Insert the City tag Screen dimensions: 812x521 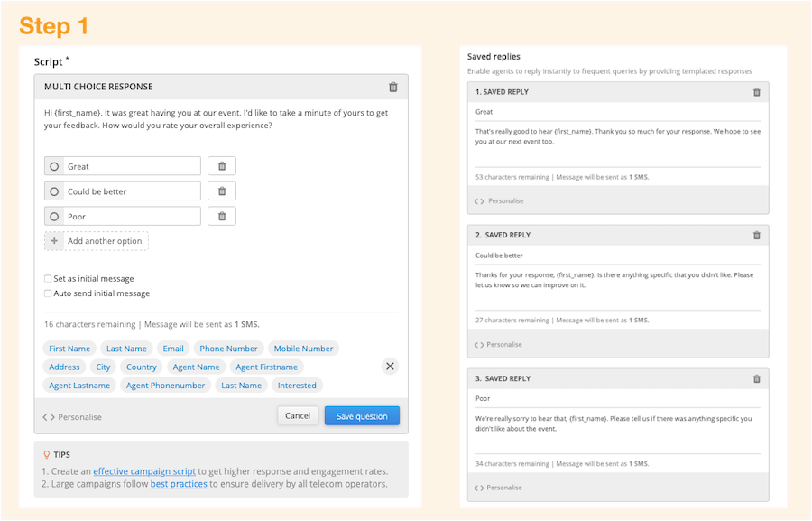pos(103,367)
